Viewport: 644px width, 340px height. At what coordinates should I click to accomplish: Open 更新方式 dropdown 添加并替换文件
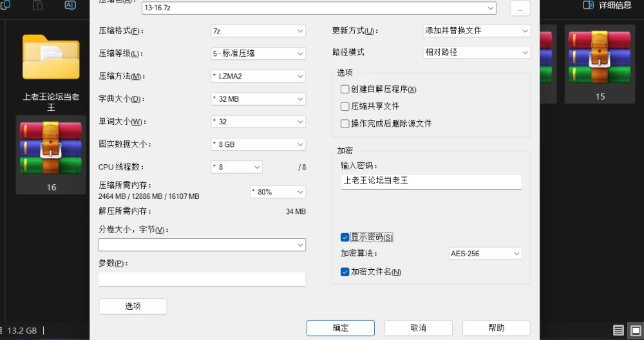(x=477, y=31)
